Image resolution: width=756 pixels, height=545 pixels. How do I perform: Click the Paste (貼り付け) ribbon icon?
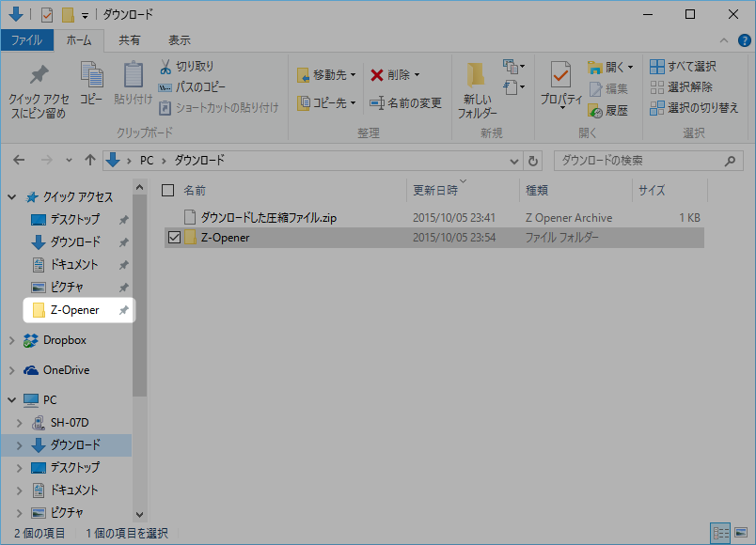pos(134,83)
